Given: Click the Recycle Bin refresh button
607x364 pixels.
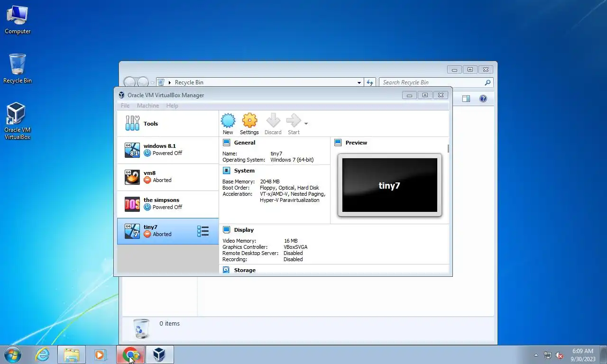Looking at the screenshot, I should (x=370, y=82).
